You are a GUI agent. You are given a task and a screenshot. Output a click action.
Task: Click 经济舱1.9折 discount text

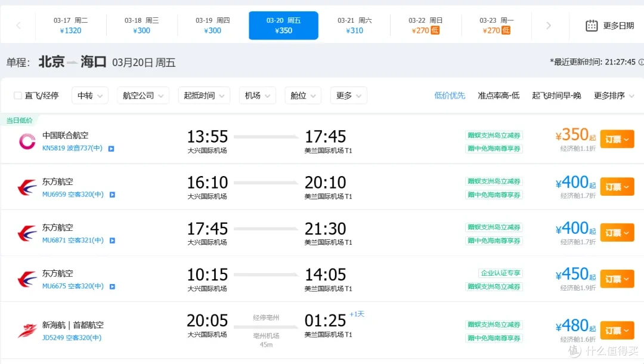coord(577,288)
